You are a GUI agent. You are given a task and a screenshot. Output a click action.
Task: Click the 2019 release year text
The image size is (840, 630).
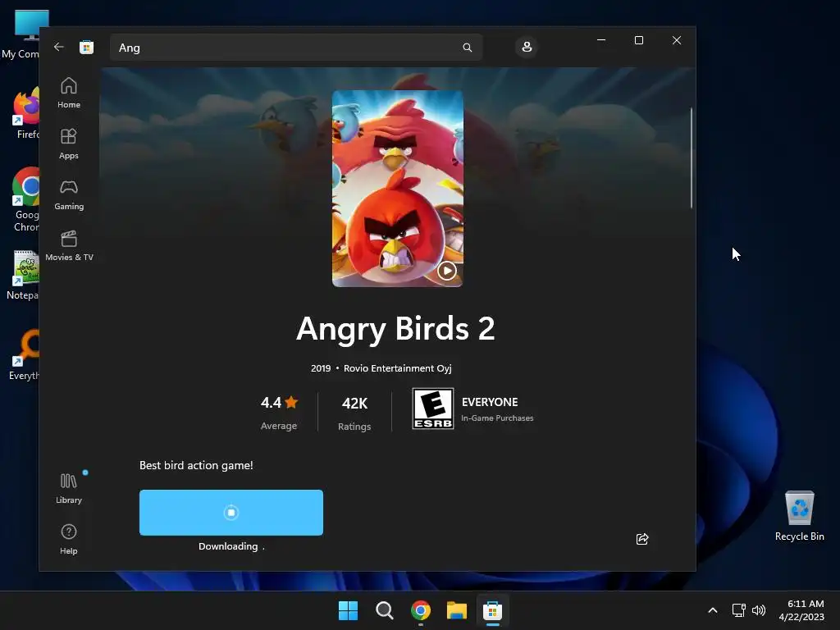(321, 368)
